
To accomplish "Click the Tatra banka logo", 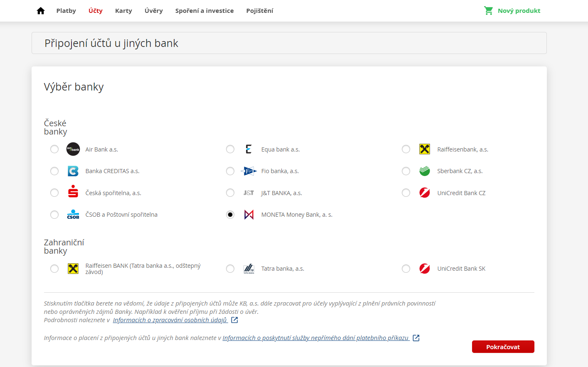I will (248, 269).
